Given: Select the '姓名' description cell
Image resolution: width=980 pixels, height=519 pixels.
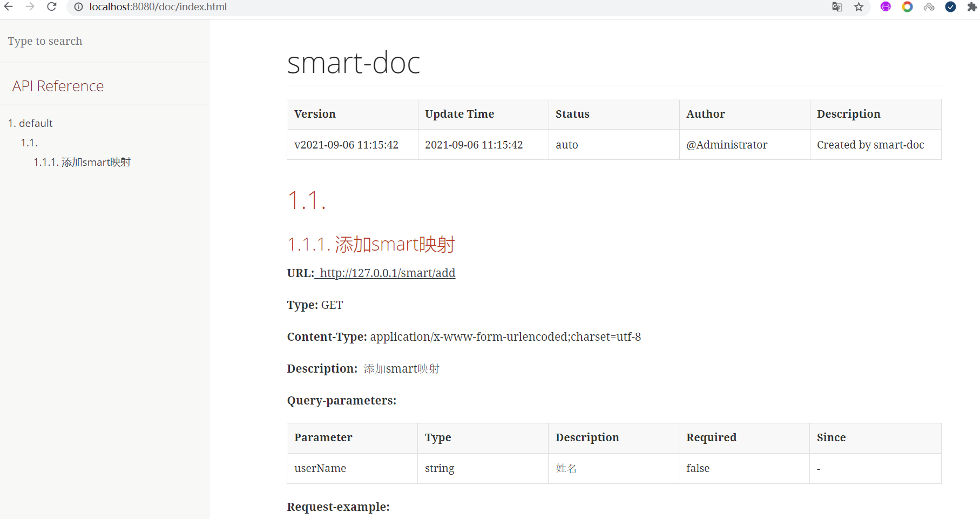Looking at the screenshot, I should pos(614,468).
